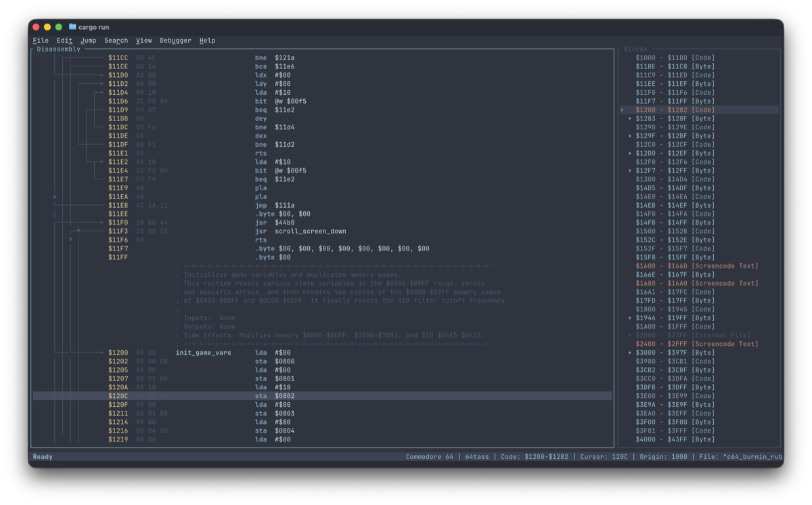Click the dey instruction at $11DB
Viewport: 812px width, 505px height.
point(261,118)
